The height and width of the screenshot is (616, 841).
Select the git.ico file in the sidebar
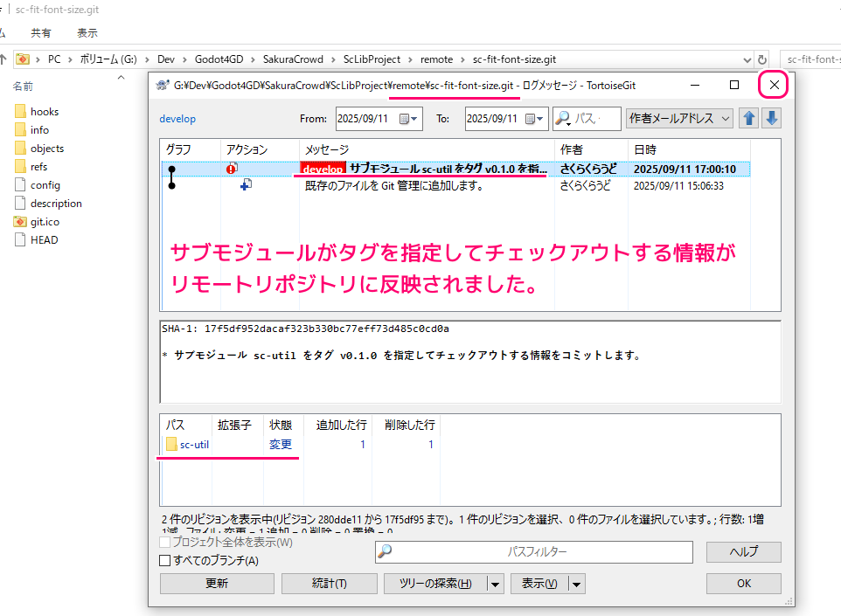tap(45, 221)
